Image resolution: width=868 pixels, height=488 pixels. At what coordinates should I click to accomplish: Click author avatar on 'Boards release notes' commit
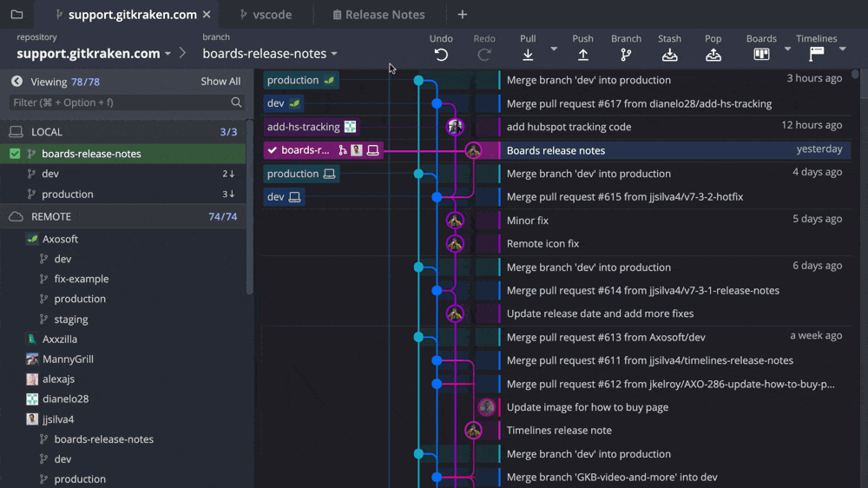[473, 150]
